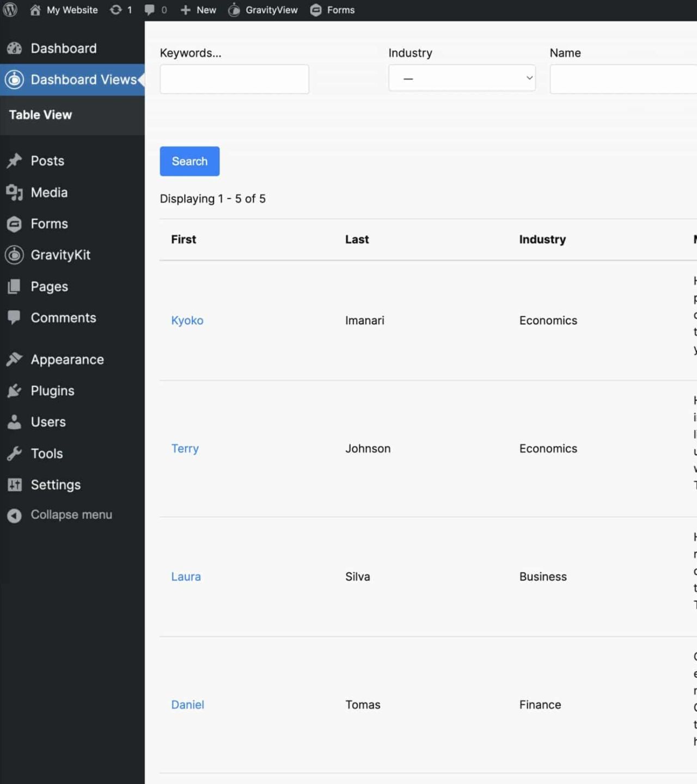Select the Dashboard gauge icon
The image size is (697, 784).
[x=14, y=48]
